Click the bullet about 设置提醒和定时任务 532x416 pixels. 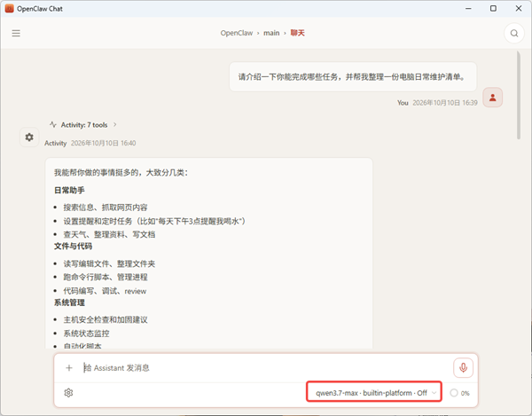tap(154, 221)
